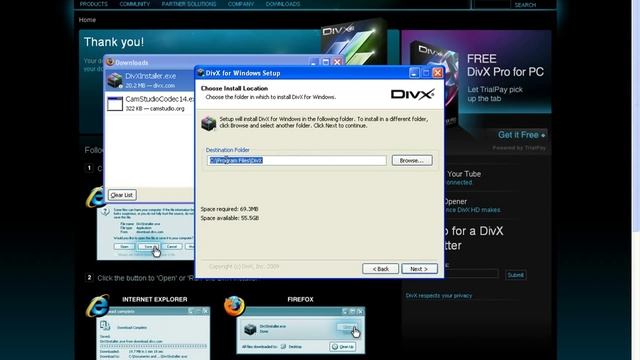Click Get it Free link
This screenshot has width=640, height=360.
coord(522,135)
